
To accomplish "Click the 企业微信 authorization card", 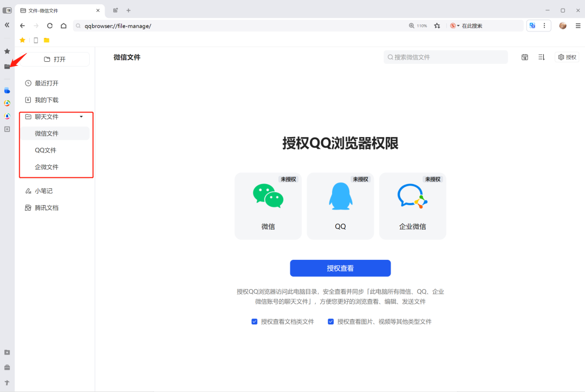I will (413, 206).
